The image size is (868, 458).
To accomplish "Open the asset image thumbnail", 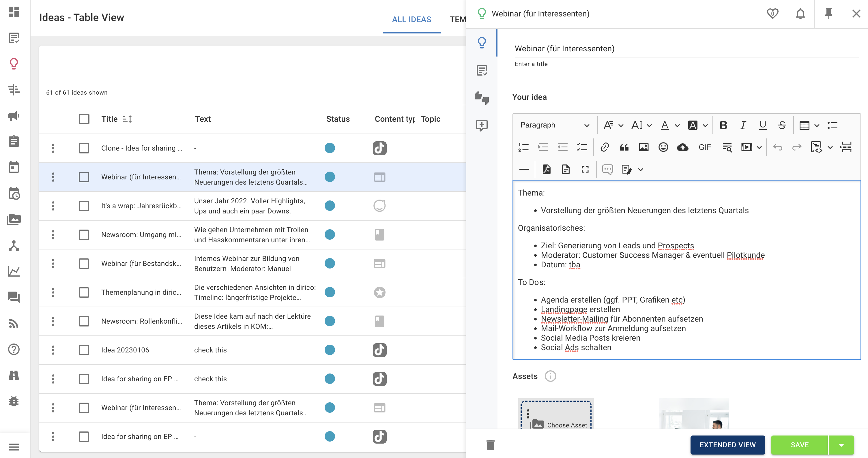I will (693, 414).
